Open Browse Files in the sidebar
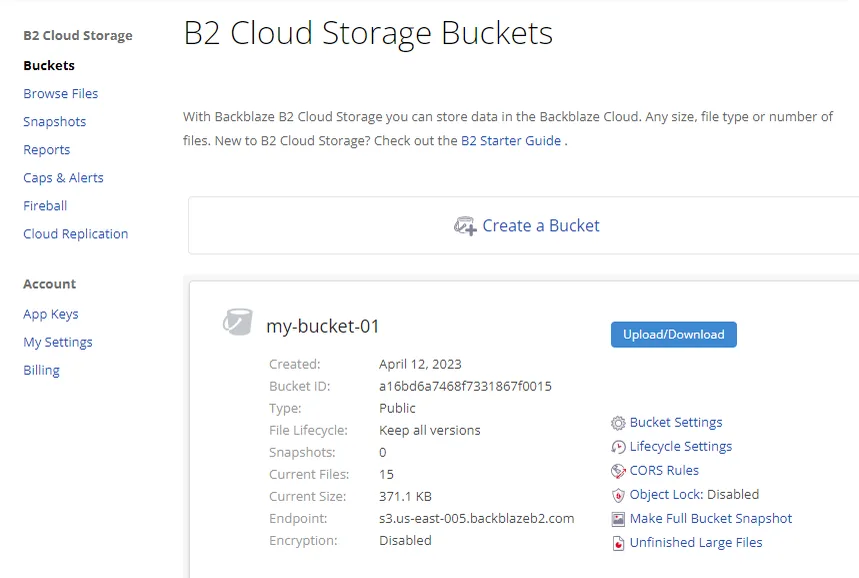Image resolution: width=859 pixels, height=578 pixels. (61, 94)
